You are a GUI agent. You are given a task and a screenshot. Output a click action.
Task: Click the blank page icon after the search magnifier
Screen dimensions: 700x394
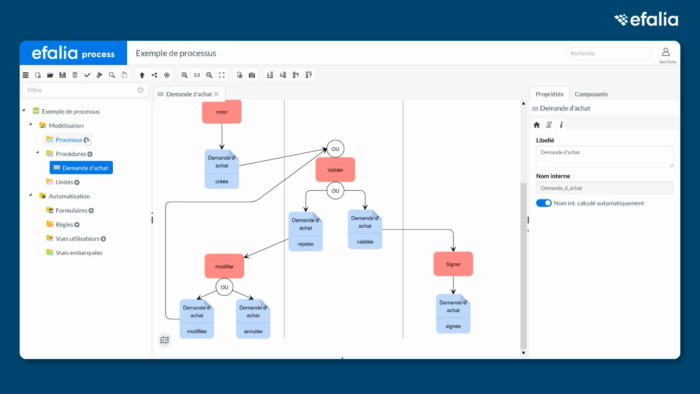pyautogui.click(x=124, y=75)
